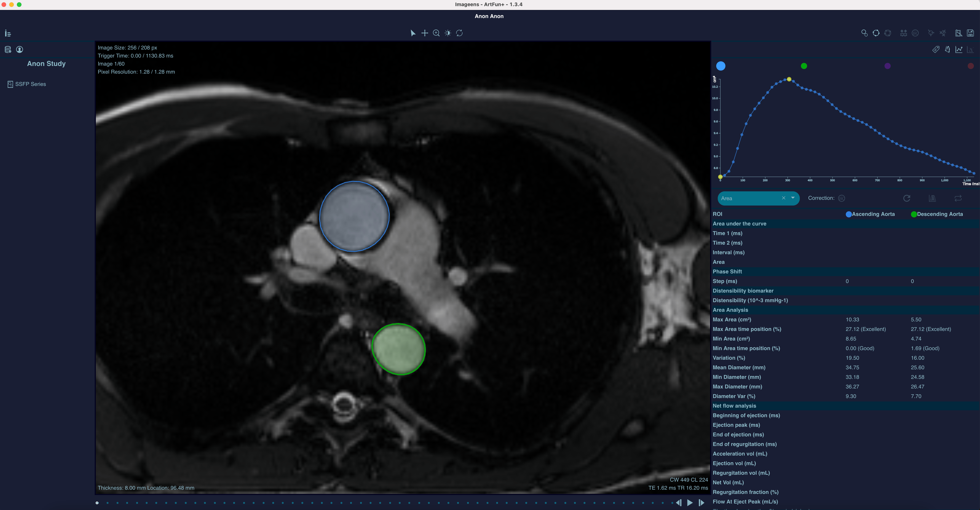
Task: Click the Descending Aorta column header
Action: click(x=937, y=214)
